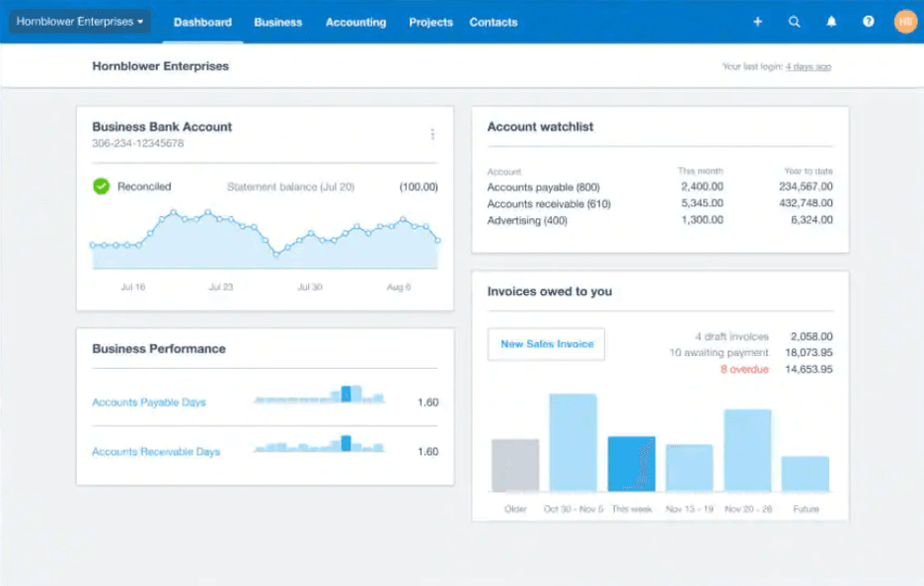This screenshot has width=924, height=586.
Task: Switch to the Projects tab
Action: 430,22
